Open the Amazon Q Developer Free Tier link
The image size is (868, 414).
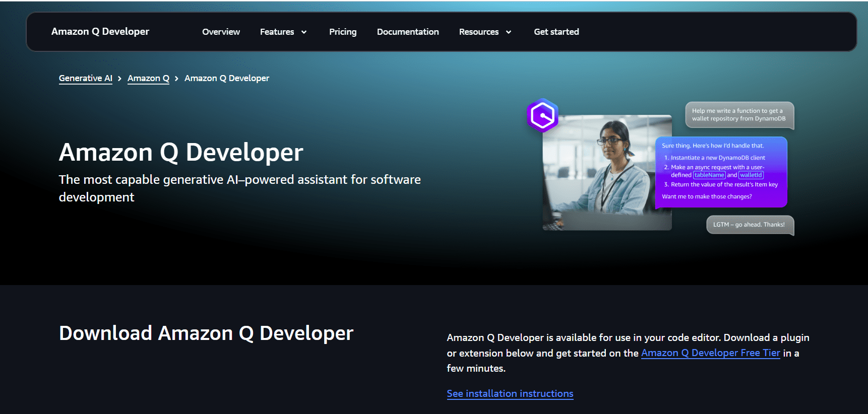[711, 353]
